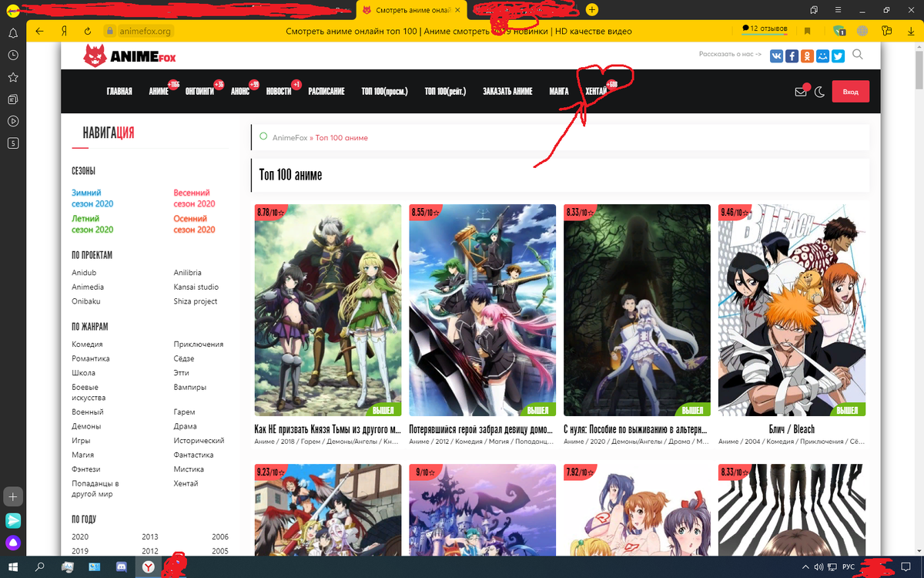Select Осенний сезон 2020 link

[x=194, y=224]
